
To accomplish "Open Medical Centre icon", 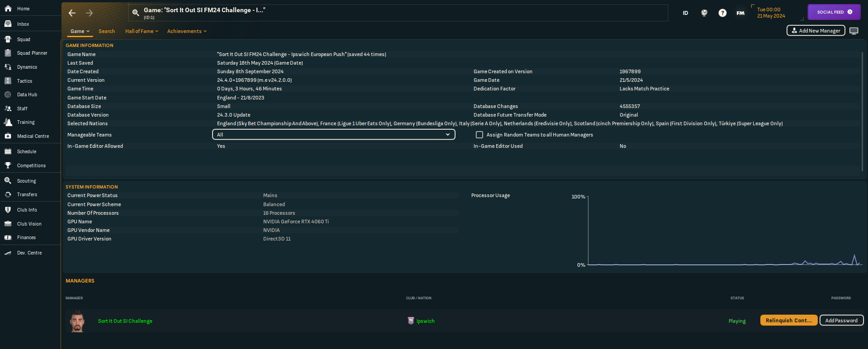I will (8, 136).
